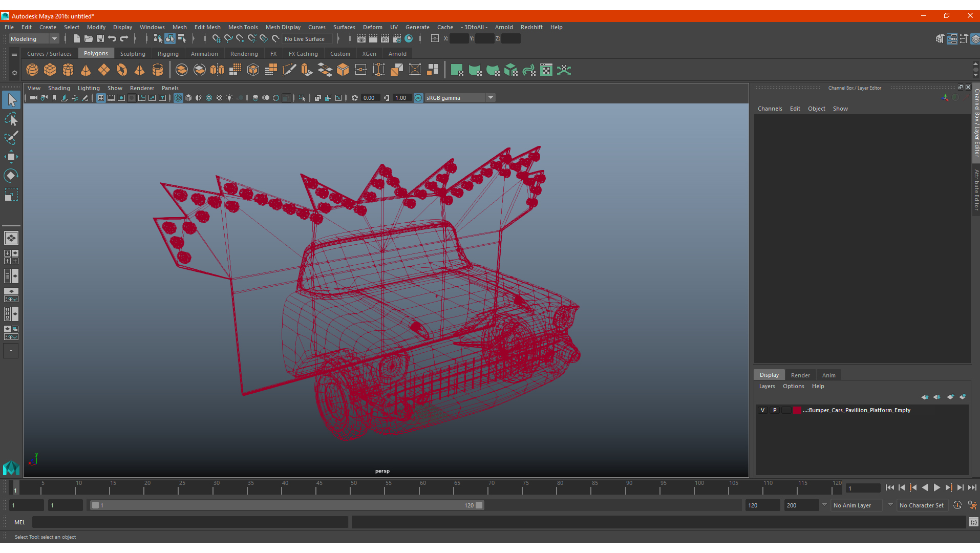Open the Modeling menu set dropdown
Screen dimensions: 980x553
pyautogui.click(x=34, y=39)
